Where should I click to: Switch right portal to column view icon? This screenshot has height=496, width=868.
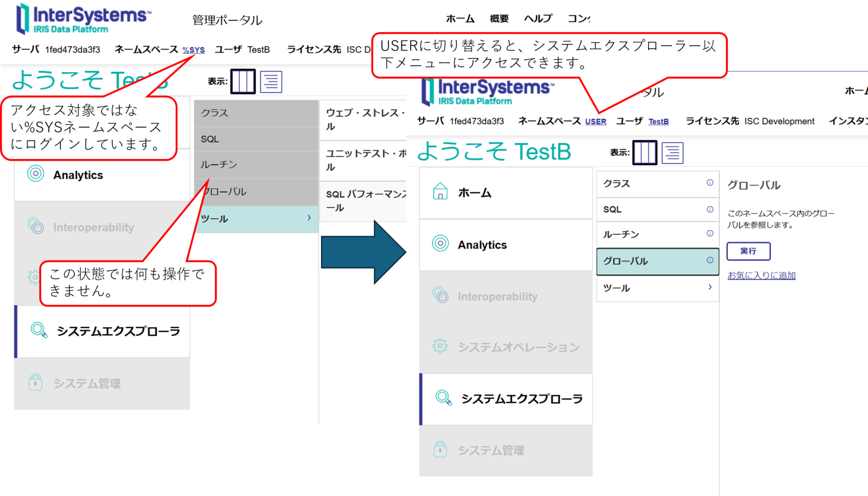[x=645, y=152]
